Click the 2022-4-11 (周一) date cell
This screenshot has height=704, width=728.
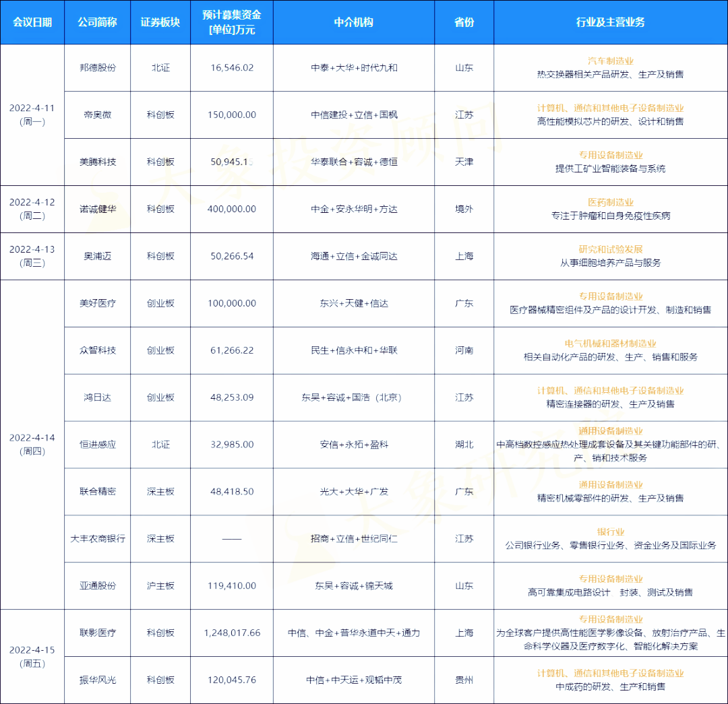32,115
